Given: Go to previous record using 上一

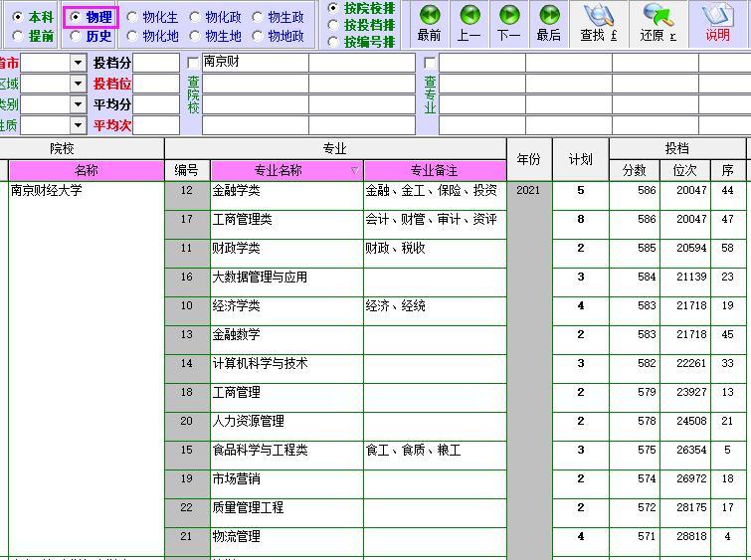Looking at the screenshot, I should [469, 24].
